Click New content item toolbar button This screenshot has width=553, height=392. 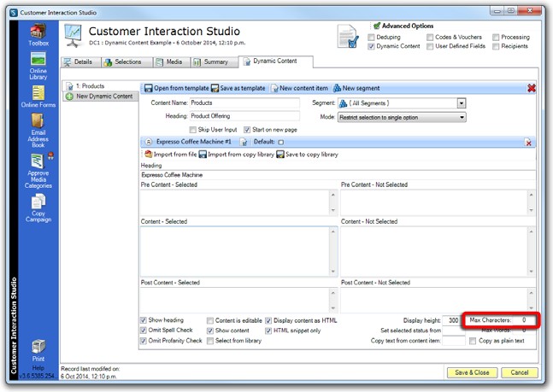point(299,88)
